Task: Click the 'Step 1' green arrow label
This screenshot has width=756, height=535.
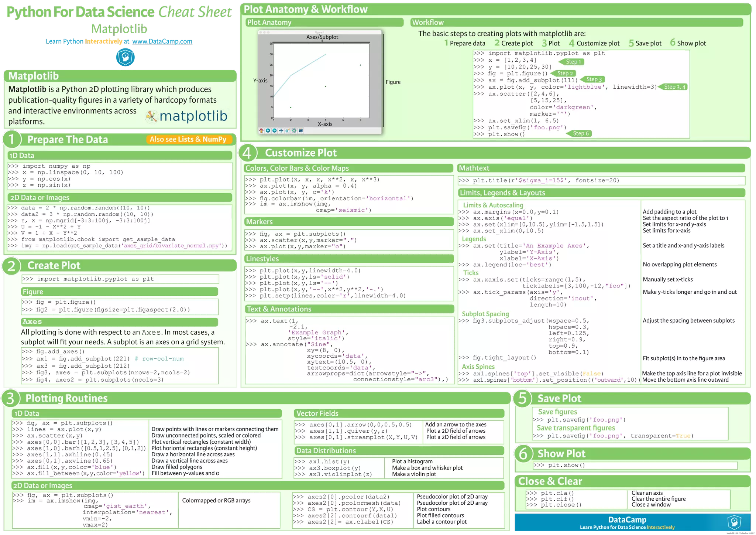Action: 573,62
